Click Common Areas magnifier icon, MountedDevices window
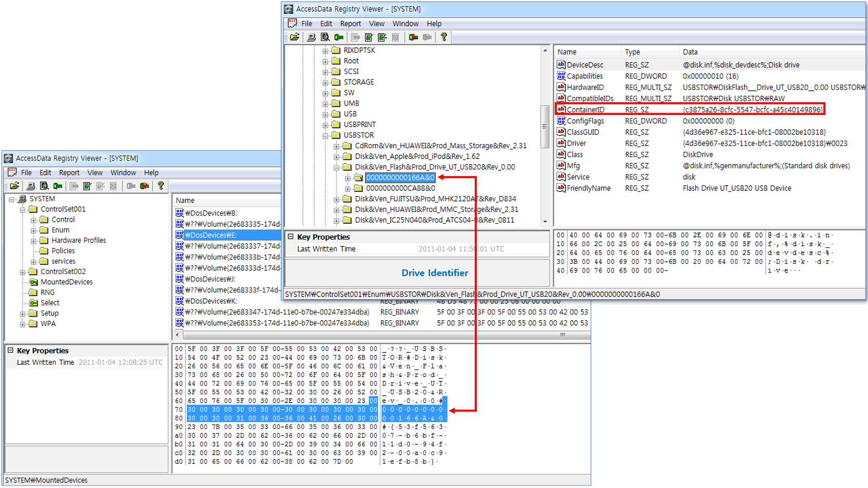Image resolution: width=868 pixels, height=488 pixels. (x=44, y=186)
